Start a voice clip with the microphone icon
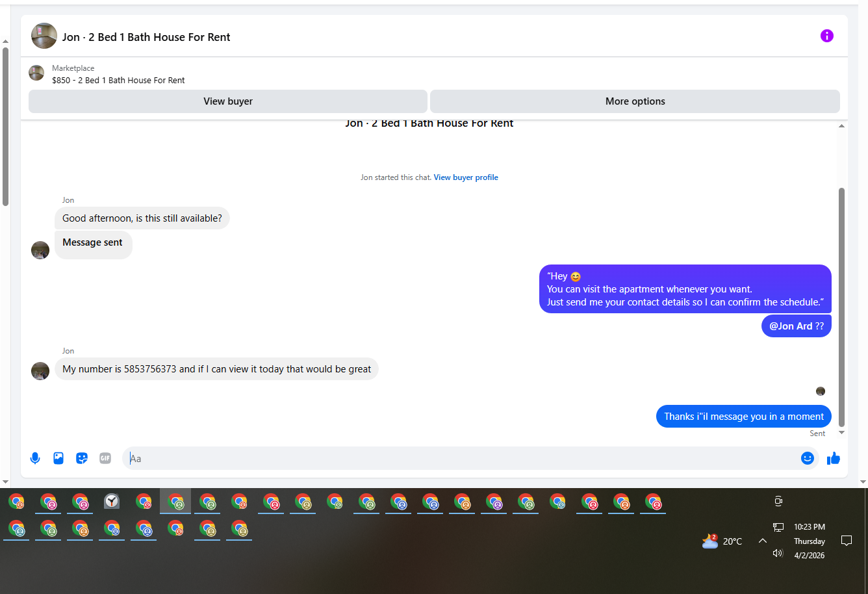868x594 pixels. coord(35,458)
